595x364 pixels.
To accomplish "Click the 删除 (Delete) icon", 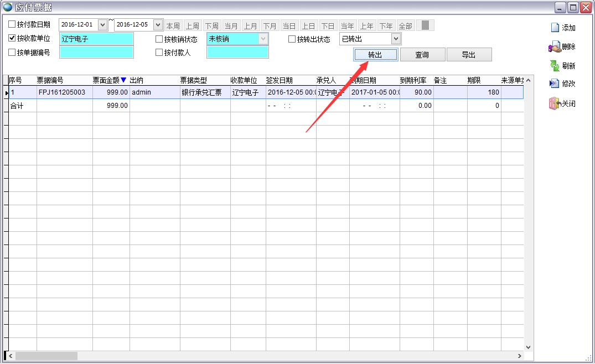I will (x=555, y=47).
